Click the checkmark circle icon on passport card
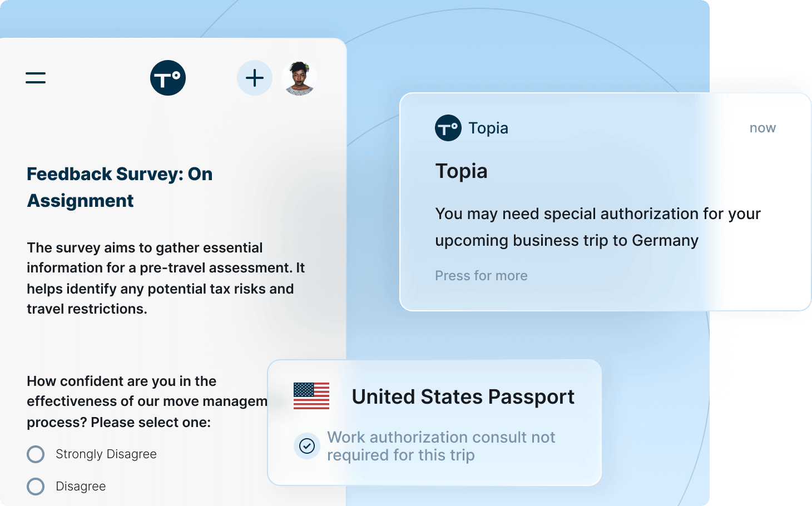 [x=307, y=445]
